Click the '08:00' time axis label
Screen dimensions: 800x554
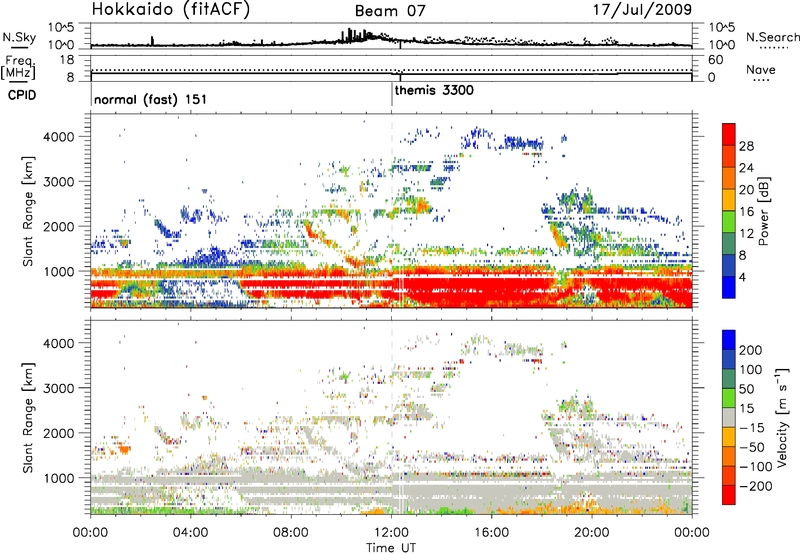(x=291, y=533)
